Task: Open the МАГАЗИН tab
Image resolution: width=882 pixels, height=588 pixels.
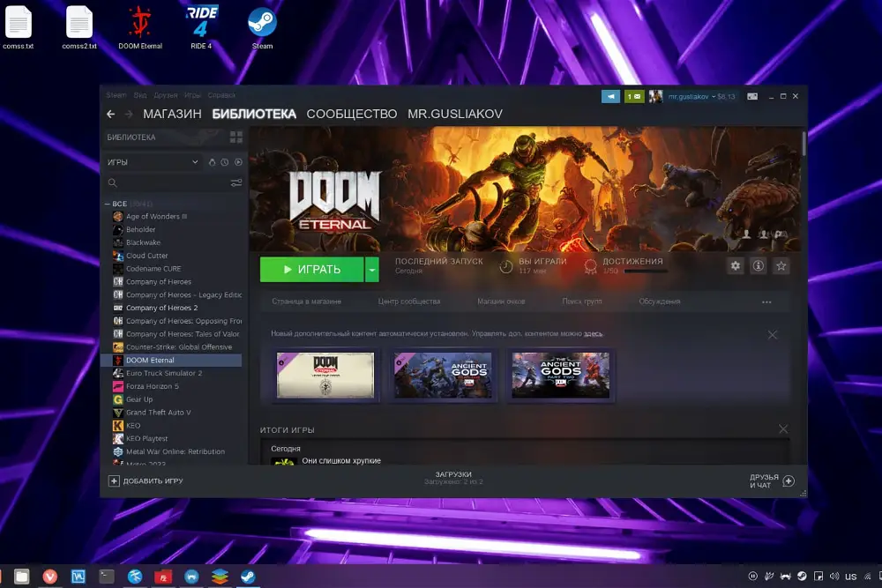Action: click(172, 115)
